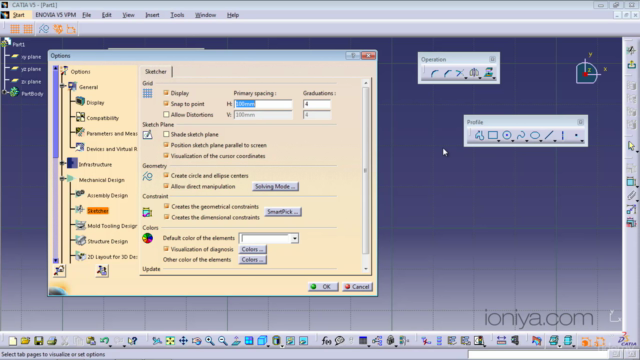Open the Point tool flyout arrow
Viewport: 640px width, 360px height.
[x=582, y=141]
